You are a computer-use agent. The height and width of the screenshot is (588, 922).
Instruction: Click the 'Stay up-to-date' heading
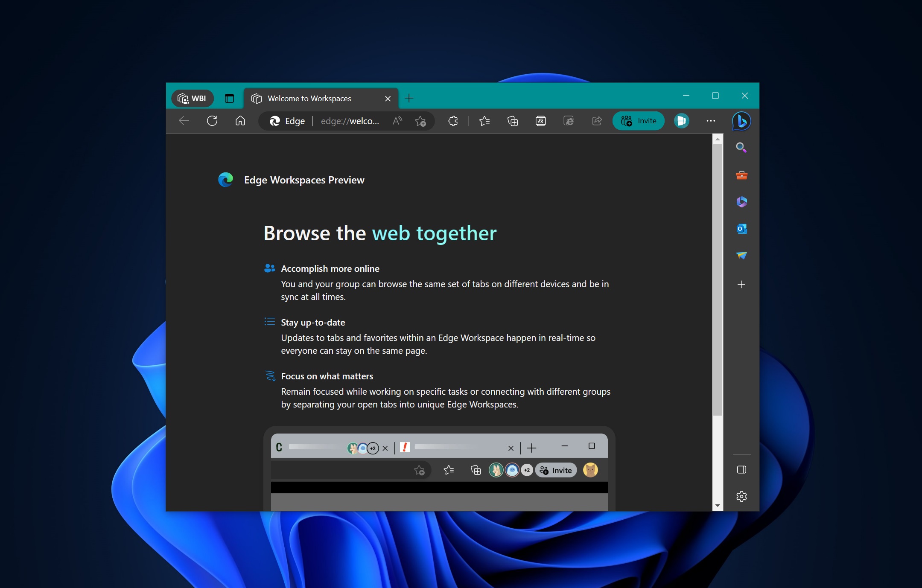pyautogui.click(x=313, y=323)
